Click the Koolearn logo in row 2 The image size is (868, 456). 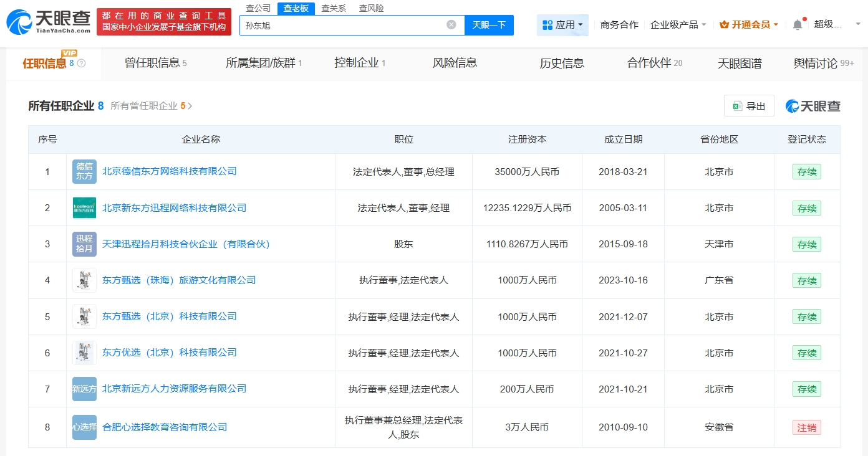[x=84, y=207]
